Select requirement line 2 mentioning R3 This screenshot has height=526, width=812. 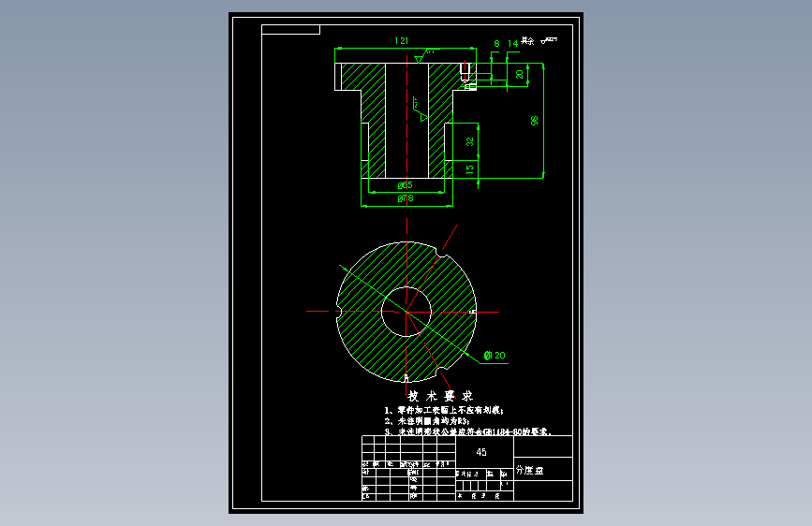point(427,421)
